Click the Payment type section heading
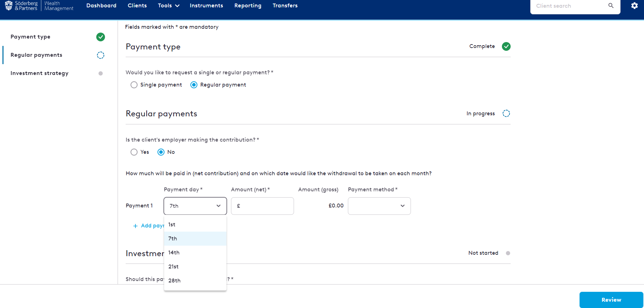The image size is (644, 308). (x=153, y=47)
